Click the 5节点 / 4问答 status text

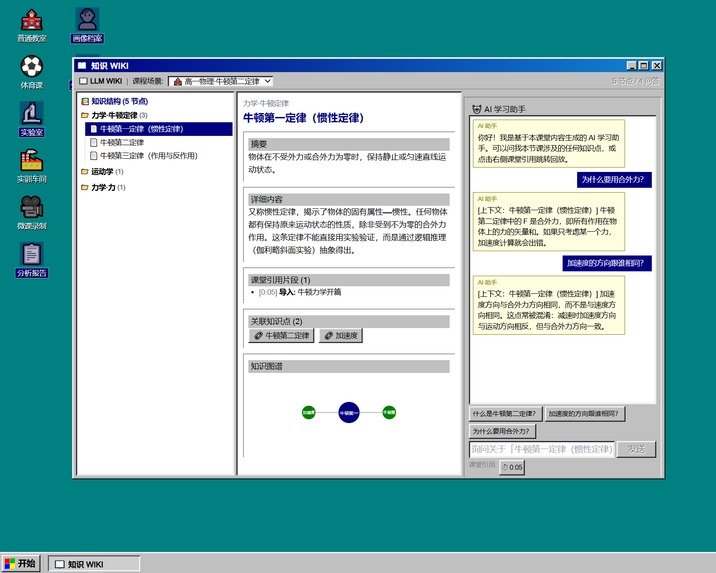[x=636, y=81]
